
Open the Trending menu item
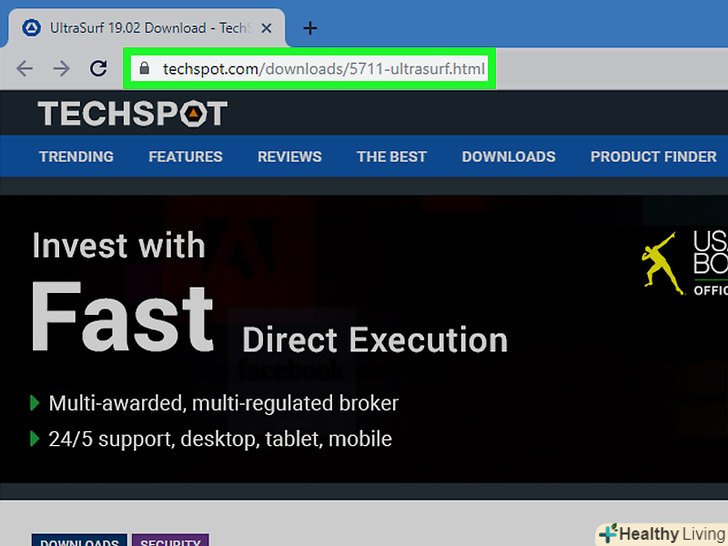76,156
